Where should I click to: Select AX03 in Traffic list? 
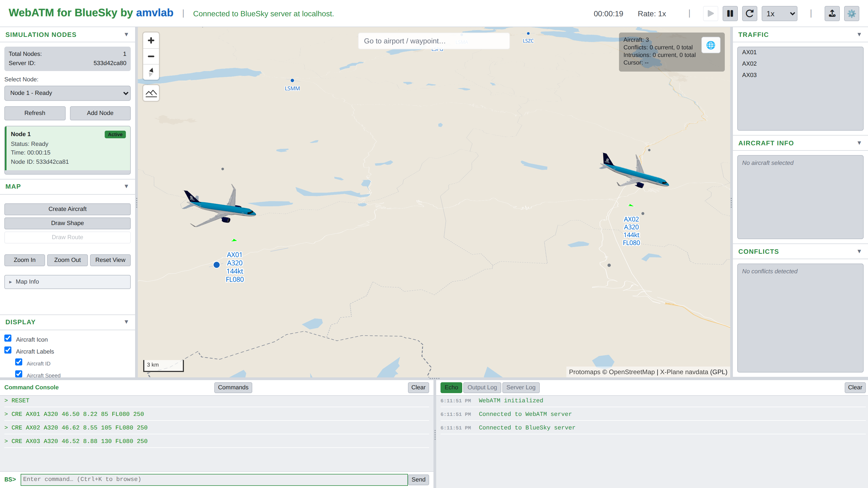[x=800, y=75]
